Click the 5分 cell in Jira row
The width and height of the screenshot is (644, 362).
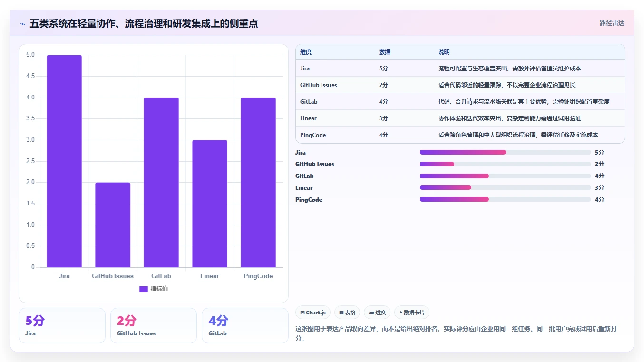383,68
